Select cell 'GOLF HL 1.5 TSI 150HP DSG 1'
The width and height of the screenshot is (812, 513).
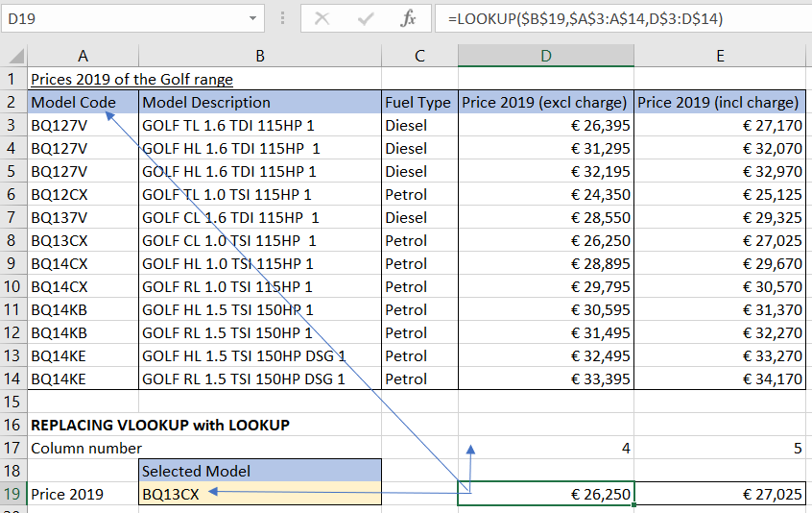click(260, 356)
